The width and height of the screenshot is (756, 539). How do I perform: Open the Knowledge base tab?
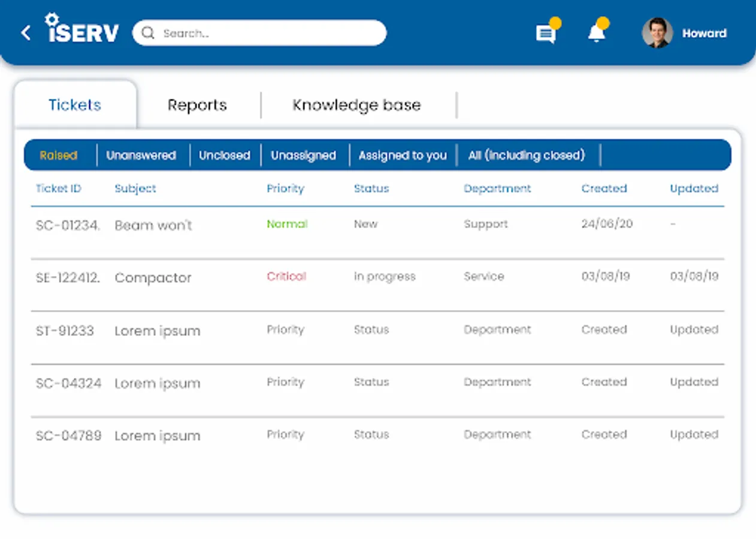tap(356, 105)
